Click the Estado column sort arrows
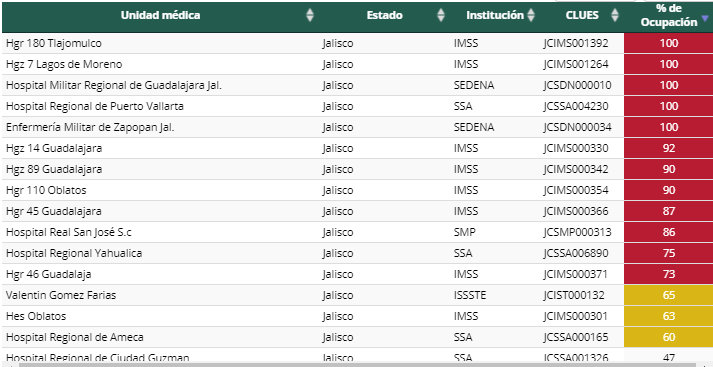Viewport: 713px width, 367px height. tap(441, 15)
